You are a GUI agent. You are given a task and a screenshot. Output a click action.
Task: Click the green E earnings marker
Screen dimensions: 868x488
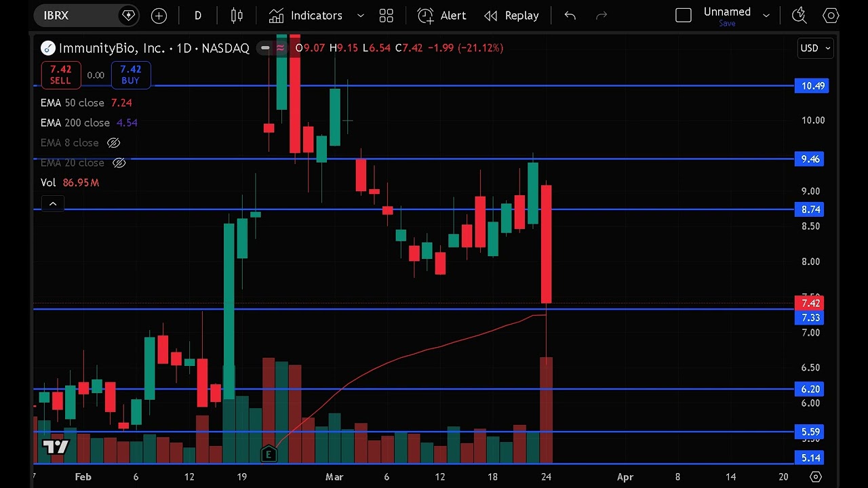tap(269, 454)
